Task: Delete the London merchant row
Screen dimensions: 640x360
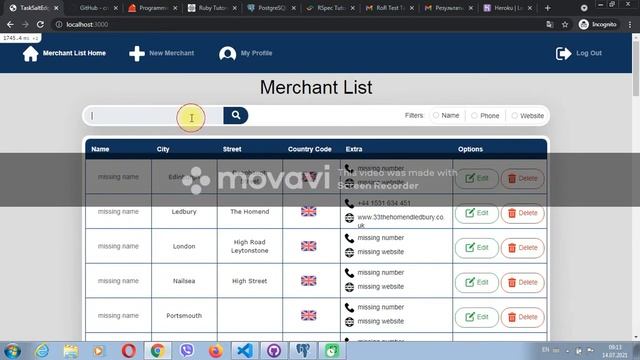Action: click(x=522, y=248)
